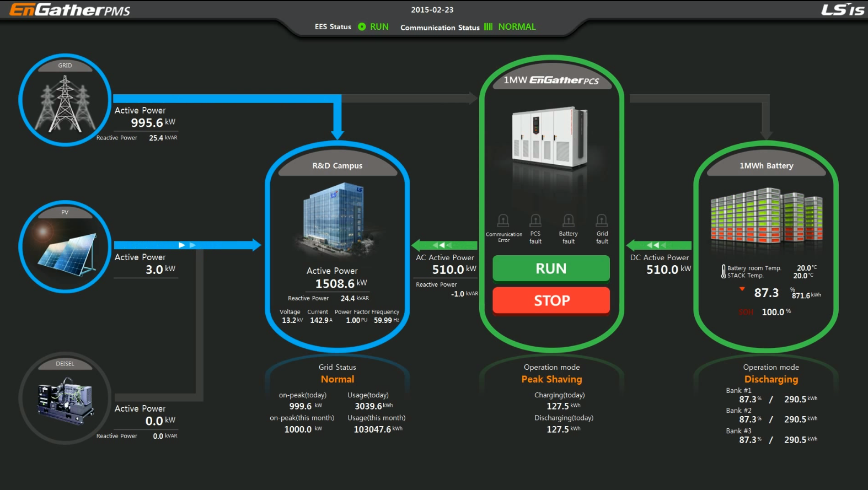The width and height of the screenshot is (868, 490).
Task: Click PCS reactive power value -1.0 kVAR
Action: click(x=464, y=294)
